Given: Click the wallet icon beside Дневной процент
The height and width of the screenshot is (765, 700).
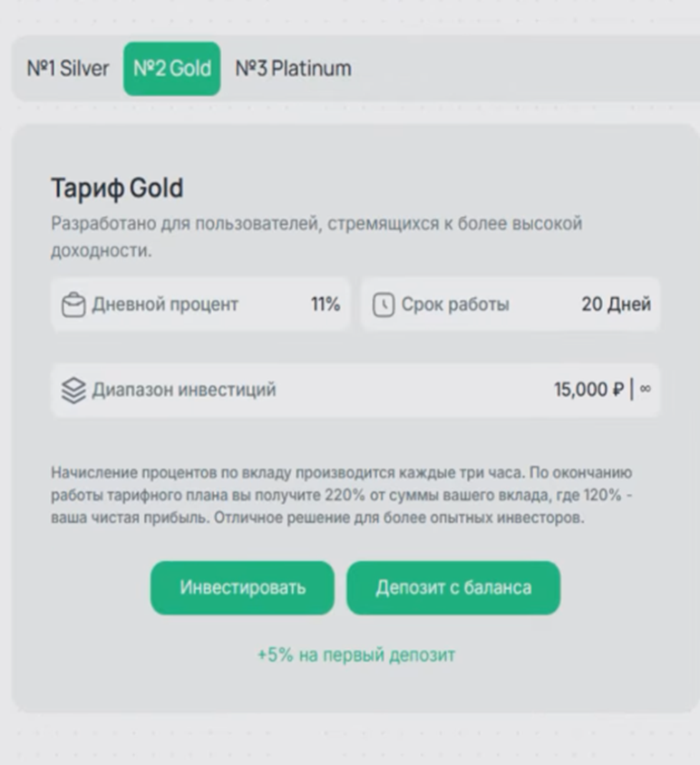Looking at the screenshot, I should pyautogui.click(x=74, y=305).
